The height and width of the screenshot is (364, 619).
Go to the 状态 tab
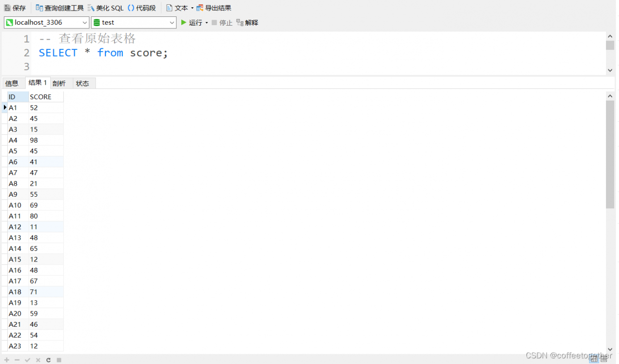coord(83,83)
